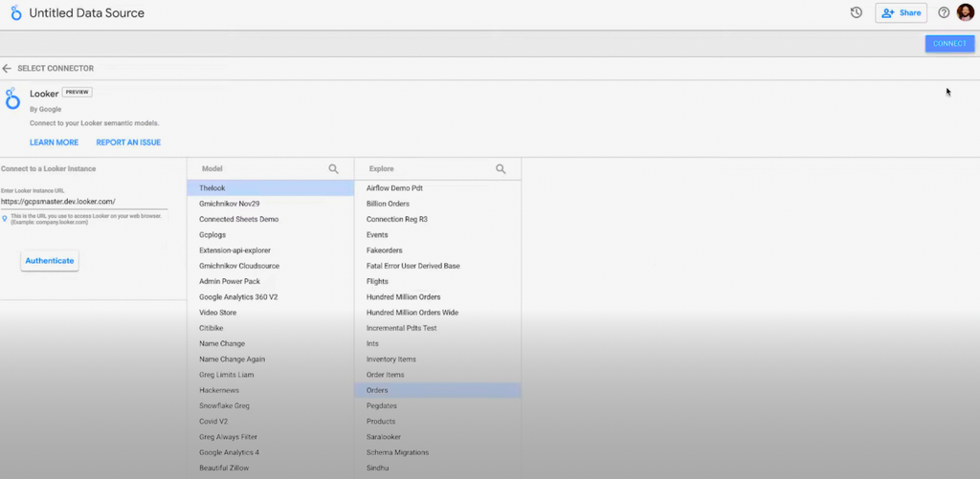Click the SELECT CONNECTOR back label

[x=56, y=68]
